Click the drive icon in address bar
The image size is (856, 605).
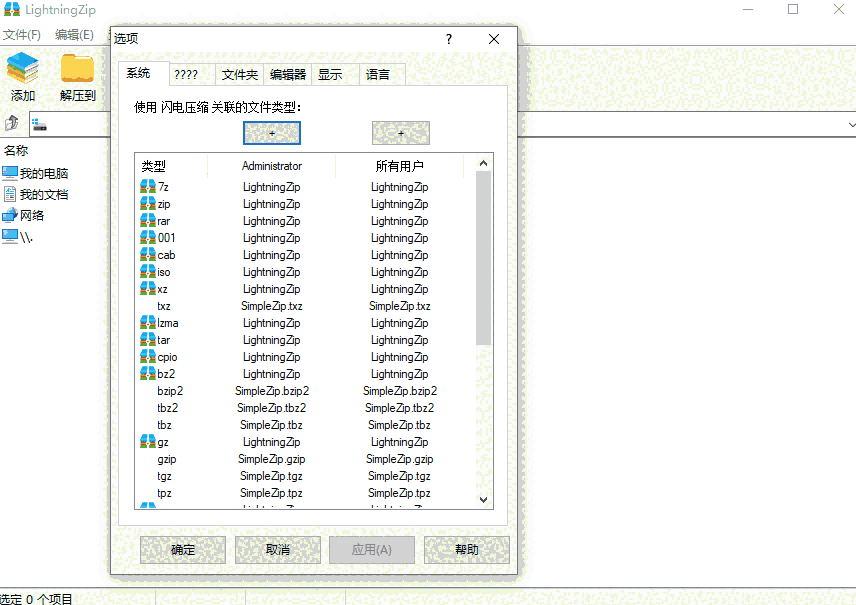pos(39,125)
